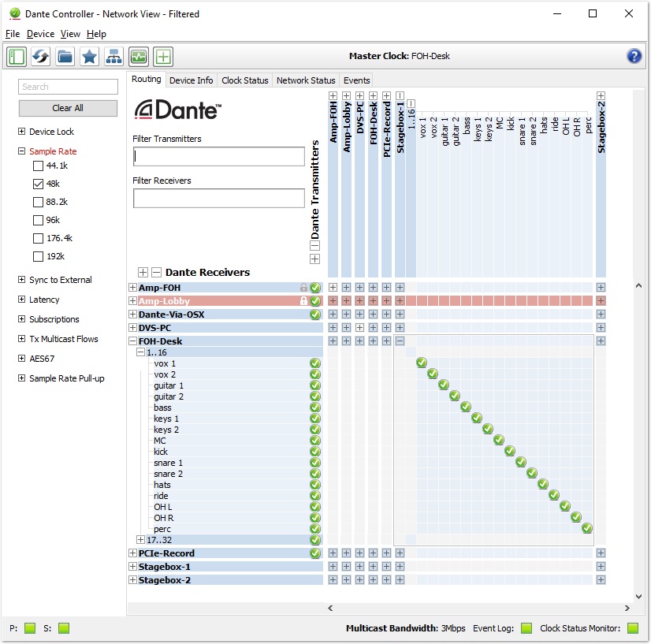Open the Device menu
The height and width of the screenshot is (644, 651).
pos(40,34)
